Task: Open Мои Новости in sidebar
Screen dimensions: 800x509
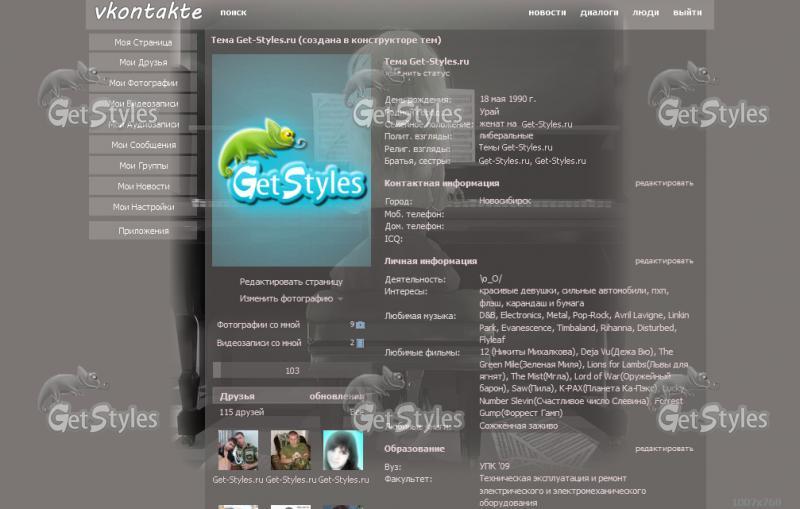Action: [143, 186]
